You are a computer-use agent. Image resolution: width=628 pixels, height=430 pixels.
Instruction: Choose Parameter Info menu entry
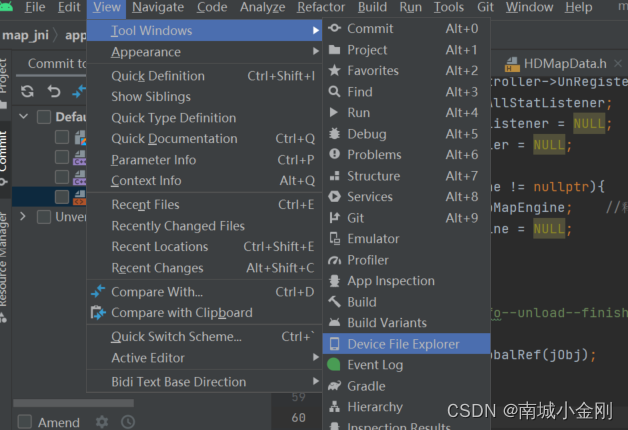(204, 160)
